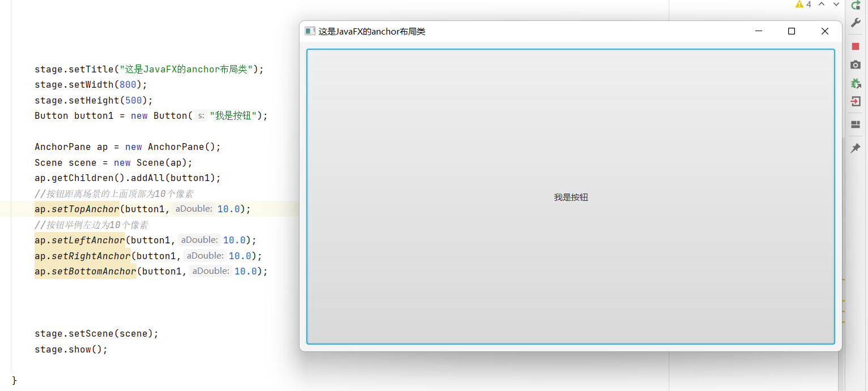Pin the run tool window with the pin icon
The image size is (868, 391).
pyautogui.click(x=856, y=148)
